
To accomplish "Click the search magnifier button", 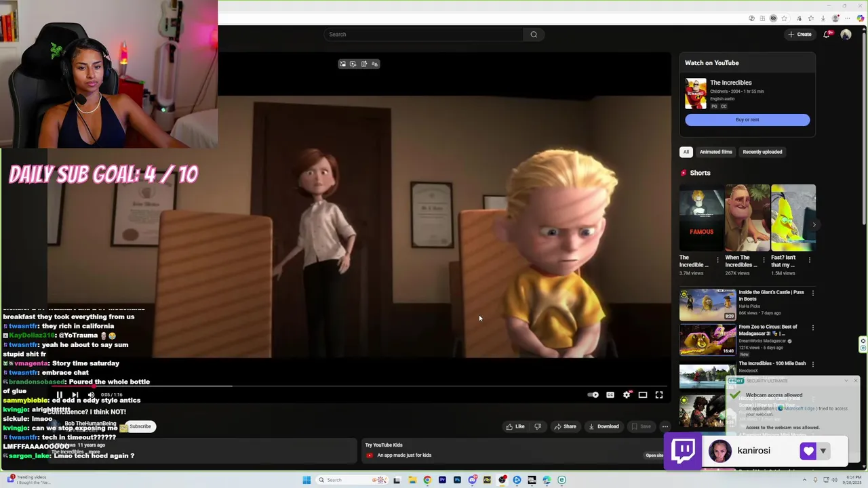I will (534, 34).
